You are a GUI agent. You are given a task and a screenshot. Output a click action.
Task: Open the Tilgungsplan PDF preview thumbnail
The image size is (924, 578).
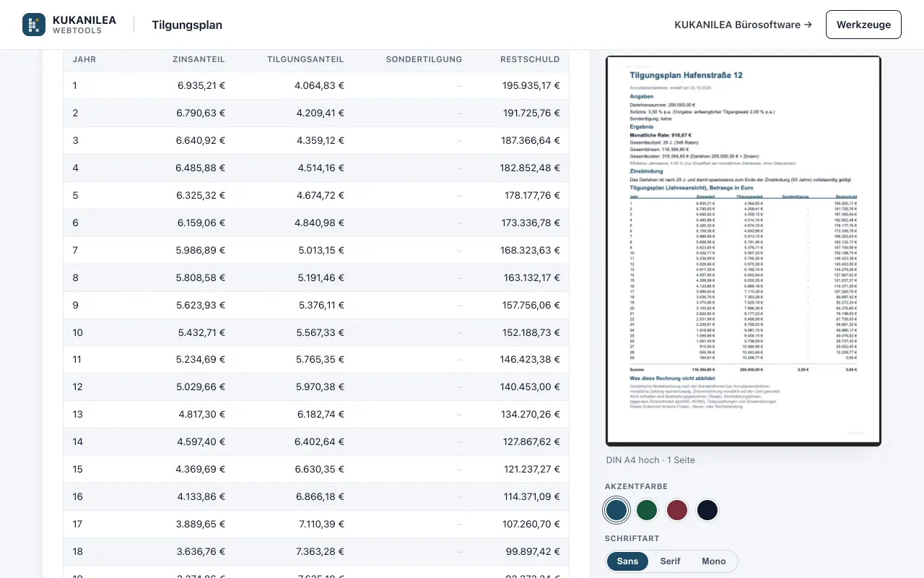[744, 251]
